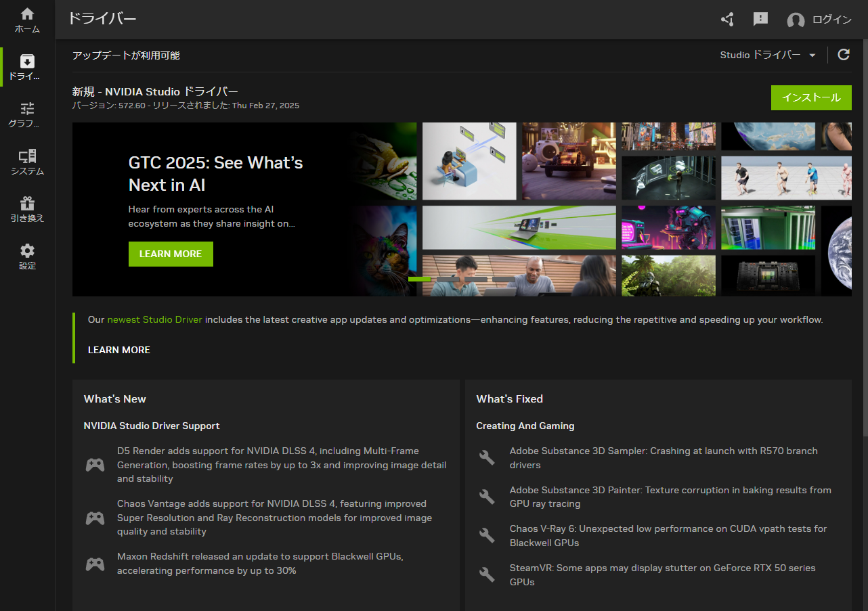This screenshot has height=611, width=868.
Task: Select the second carousel indicator
Action: 448,279
